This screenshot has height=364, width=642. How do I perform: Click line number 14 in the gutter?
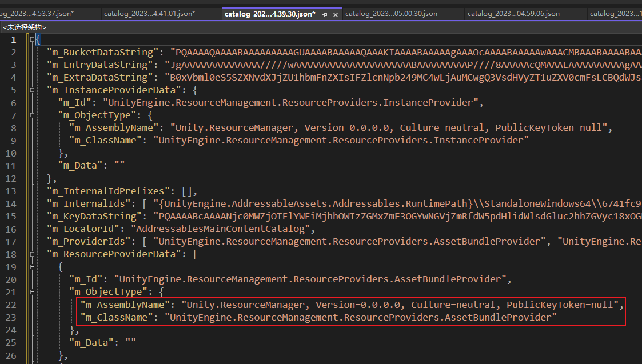[x=11, y=203]
